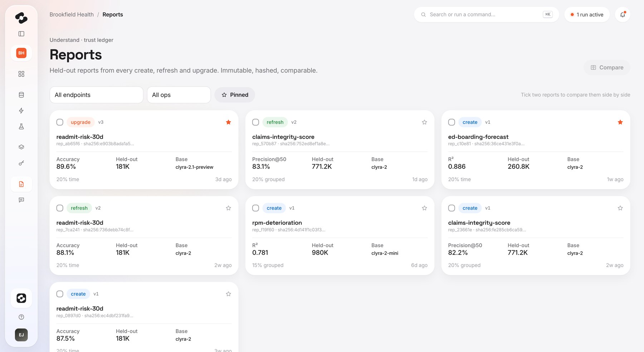Open the flask experiments icon in sidebar
Screen dimensions: 644x352
[21, 126]
